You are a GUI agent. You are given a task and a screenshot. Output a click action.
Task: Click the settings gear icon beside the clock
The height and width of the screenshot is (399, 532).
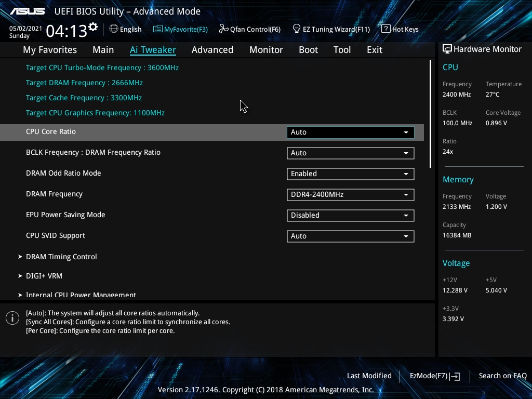click(93, 27)
